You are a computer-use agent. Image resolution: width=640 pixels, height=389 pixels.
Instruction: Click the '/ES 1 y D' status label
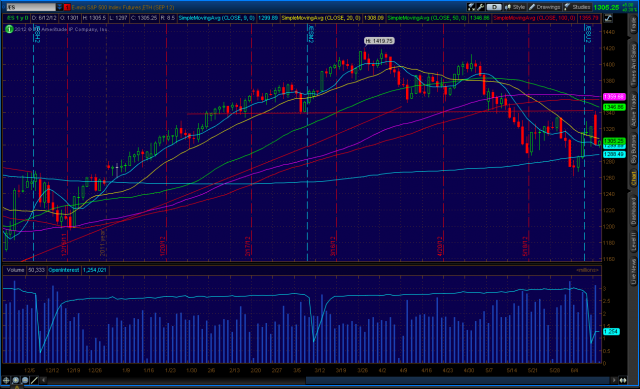(17, 18)
